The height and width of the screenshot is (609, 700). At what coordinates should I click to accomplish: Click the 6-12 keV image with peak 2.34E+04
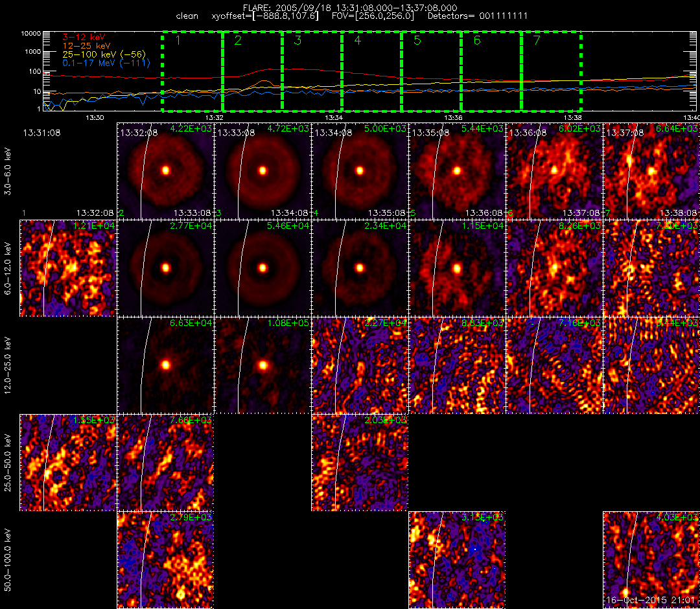pos(360,268)
